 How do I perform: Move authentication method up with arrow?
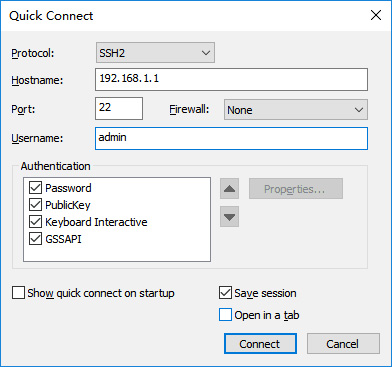[x=229, y=189]
